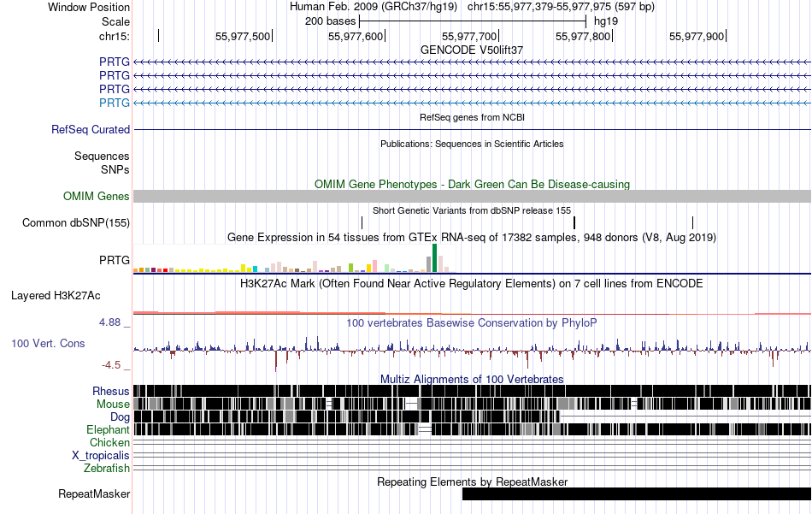
Task: Click the 55,977,600 ruler coordinate
Action: coord(356,36)
